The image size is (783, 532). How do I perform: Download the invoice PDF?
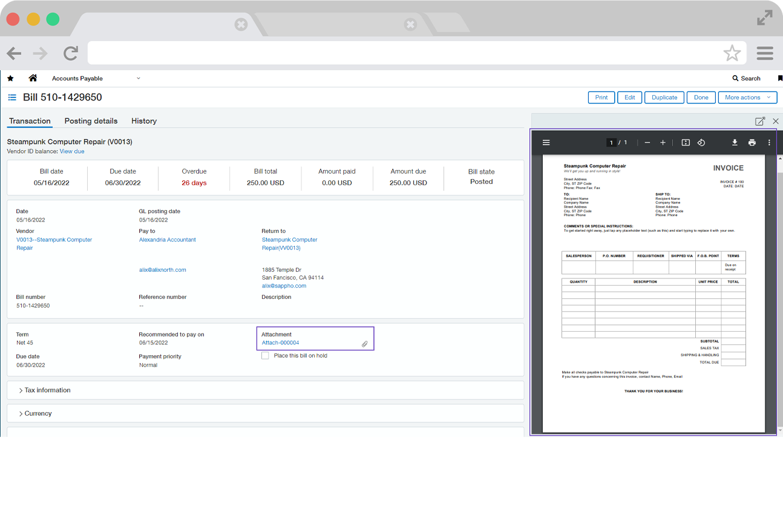[x=735, y=143]
